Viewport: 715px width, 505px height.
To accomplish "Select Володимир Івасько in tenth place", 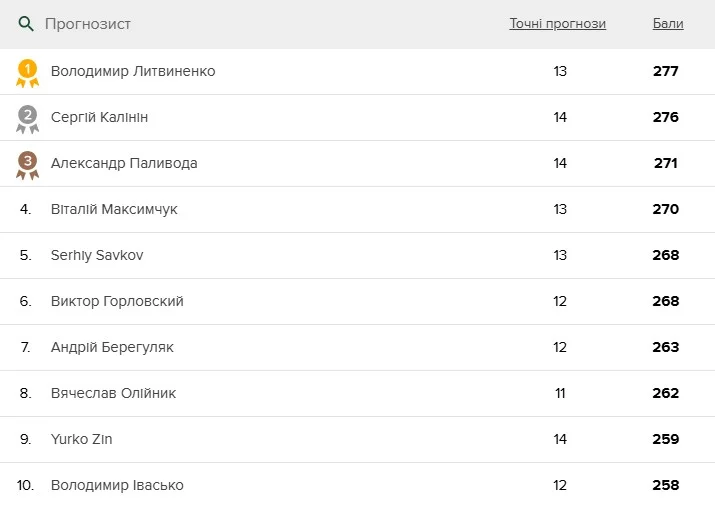I will (x=117, y=486).
